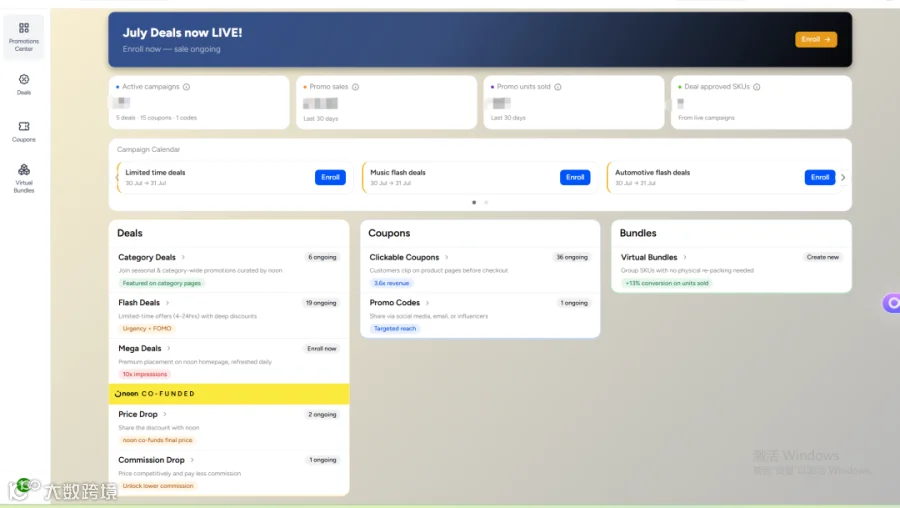The width and height of the screenshot is (900, 508).
Task: Go to previous campaign calendar page arrow
Action: pos(117,177)
